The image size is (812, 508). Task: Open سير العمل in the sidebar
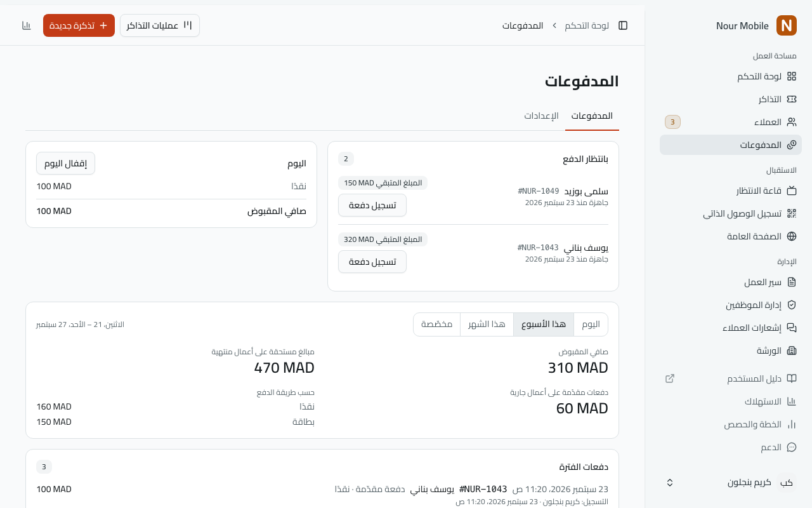731,282
